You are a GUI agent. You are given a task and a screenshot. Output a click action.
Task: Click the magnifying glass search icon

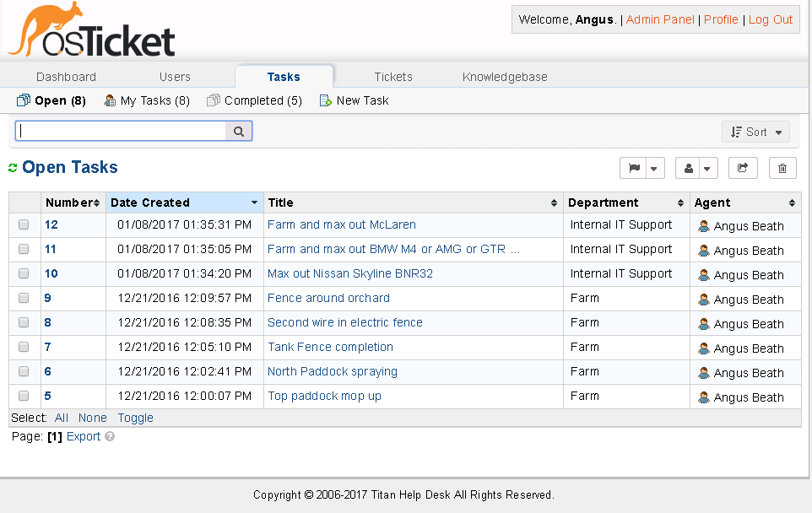pos(239,131)
